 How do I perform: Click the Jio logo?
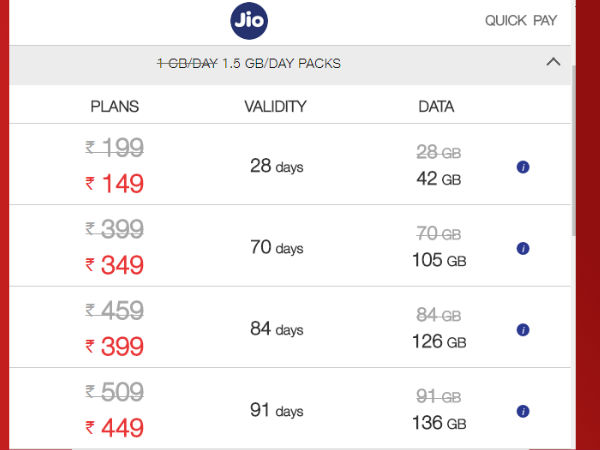[248, 20]
